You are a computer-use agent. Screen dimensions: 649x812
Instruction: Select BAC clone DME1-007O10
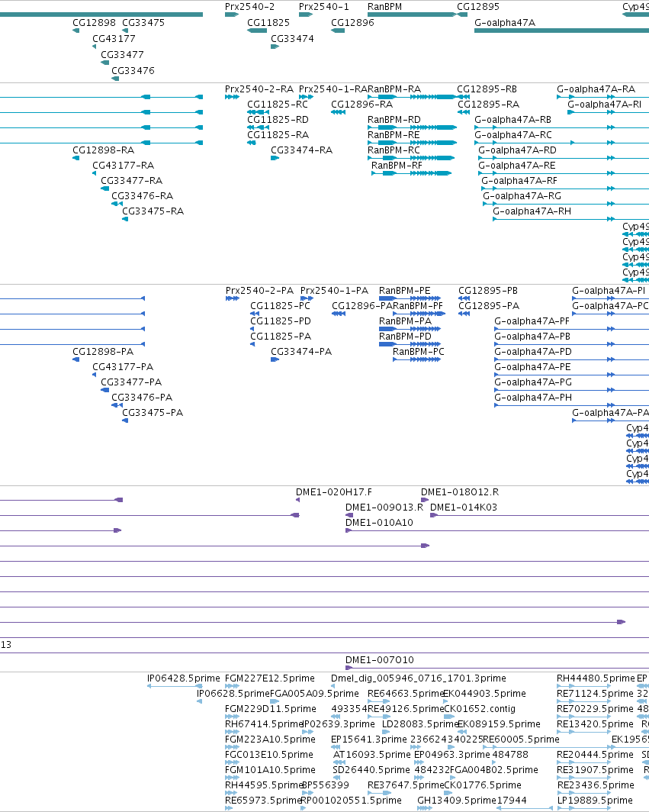click(379, 660)
